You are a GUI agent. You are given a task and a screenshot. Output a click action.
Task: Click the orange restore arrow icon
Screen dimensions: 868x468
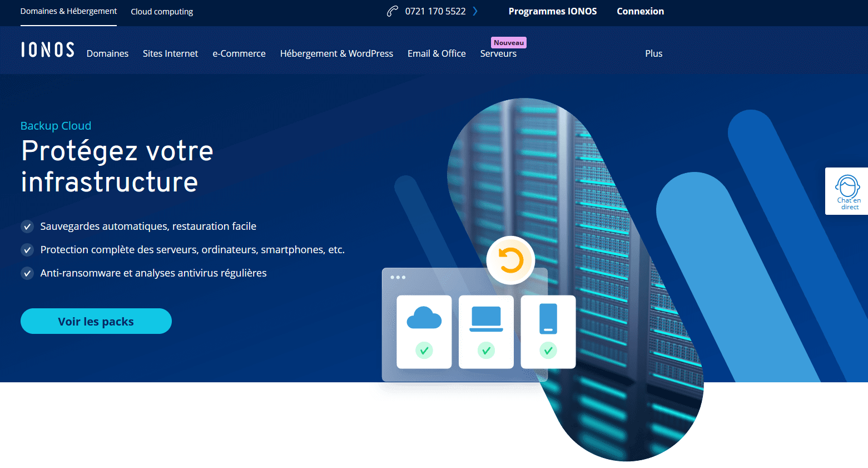coord(510,260)
